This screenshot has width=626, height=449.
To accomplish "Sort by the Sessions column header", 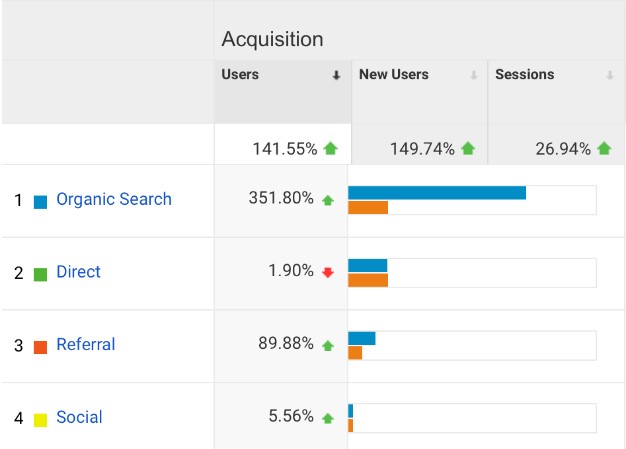I will [524, 75].
